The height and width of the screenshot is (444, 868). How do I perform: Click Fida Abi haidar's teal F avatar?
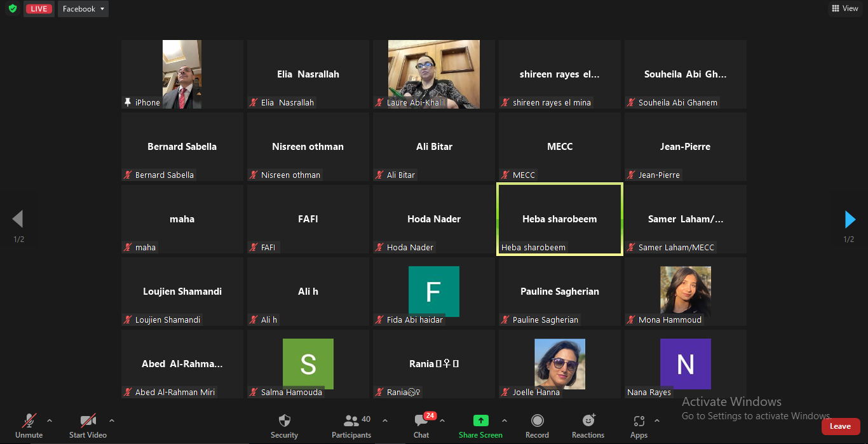point(434,292)
